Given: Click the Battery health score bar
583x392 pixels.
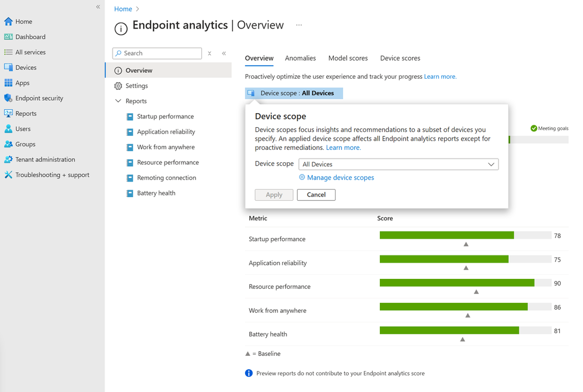Looking at the screenshot, I should [465, 330].
